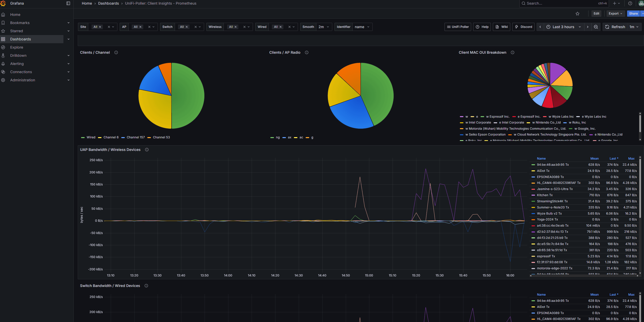Toggle AiDot Tx series in UAP Bandwidth legend
The height and width of the screenshot is (322, 644).
(543, 171)
